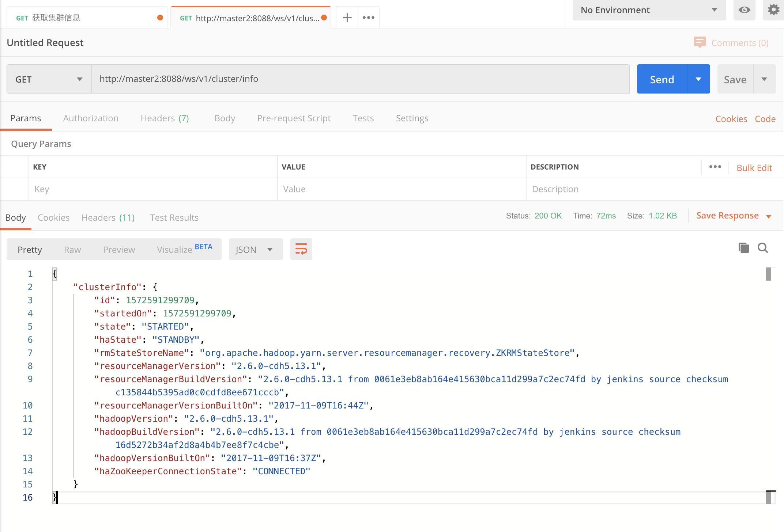Open query params column options dots

pos(715,167)
